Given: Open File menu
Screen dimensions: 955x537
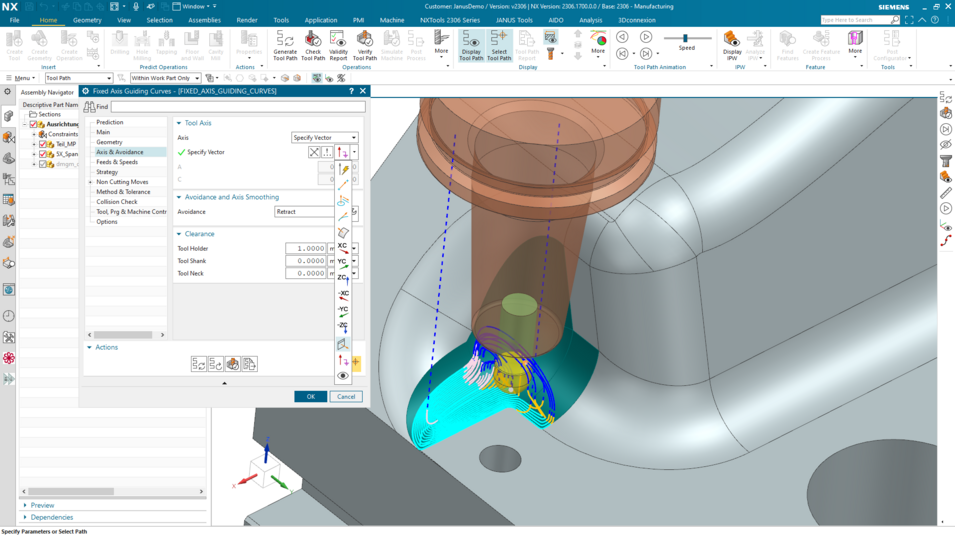Looking at the screenshot, I should click(x=14, y=20).
